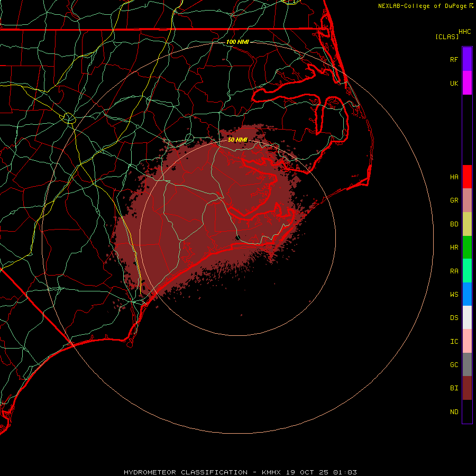Viewport: 476px width, 476px height.
Task: Click the "50 NMI" range ring label
Action: (237, 140)
